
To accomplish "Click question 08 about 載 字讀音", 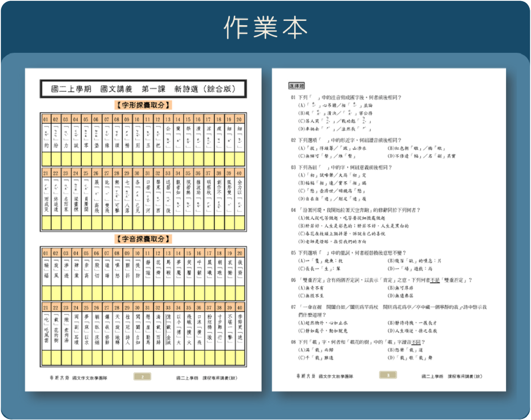I will pyautogui.click(x=358, y=342).
